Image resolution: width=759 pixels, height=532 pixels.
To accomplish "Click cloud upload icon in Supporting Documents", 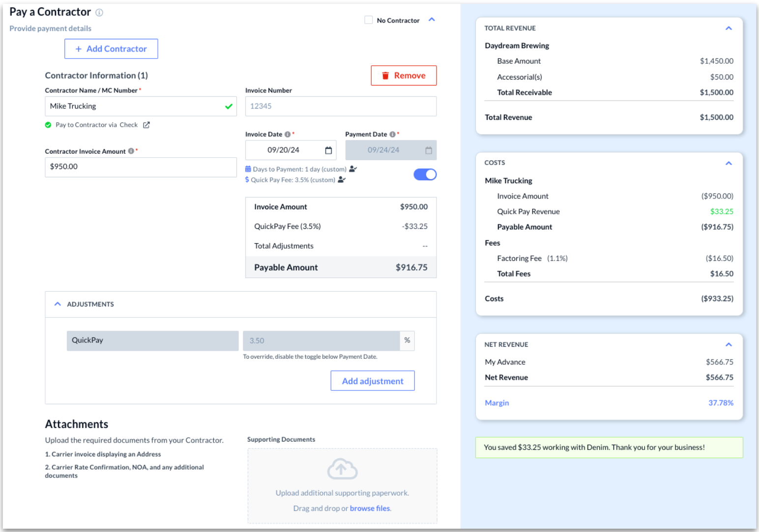I will click(342, 469).
